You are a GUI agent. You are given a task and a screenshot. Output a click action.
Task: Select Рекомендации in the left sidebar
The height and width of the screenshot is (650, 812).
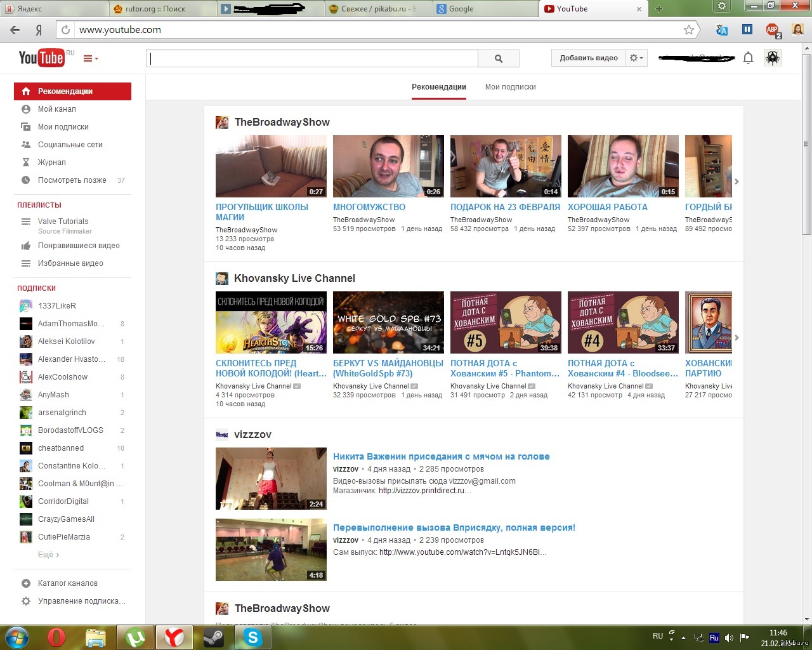click(72, 91)
